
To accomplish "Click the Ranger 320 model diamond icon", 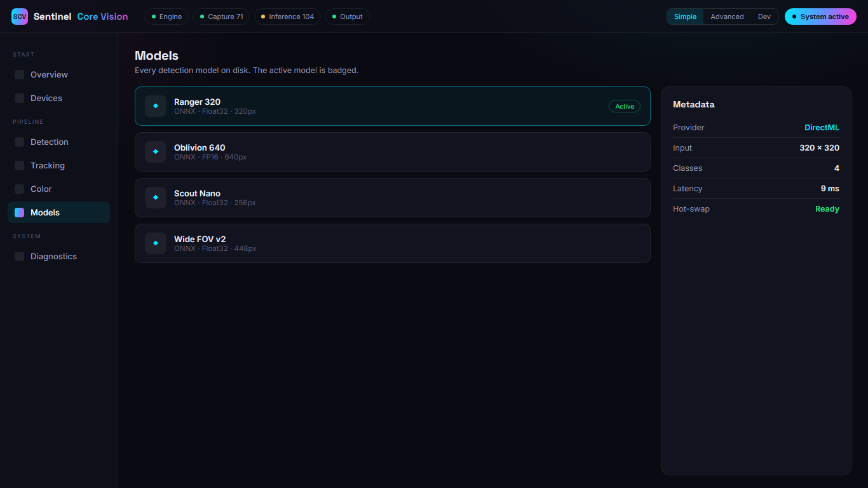I will [156, 106].
